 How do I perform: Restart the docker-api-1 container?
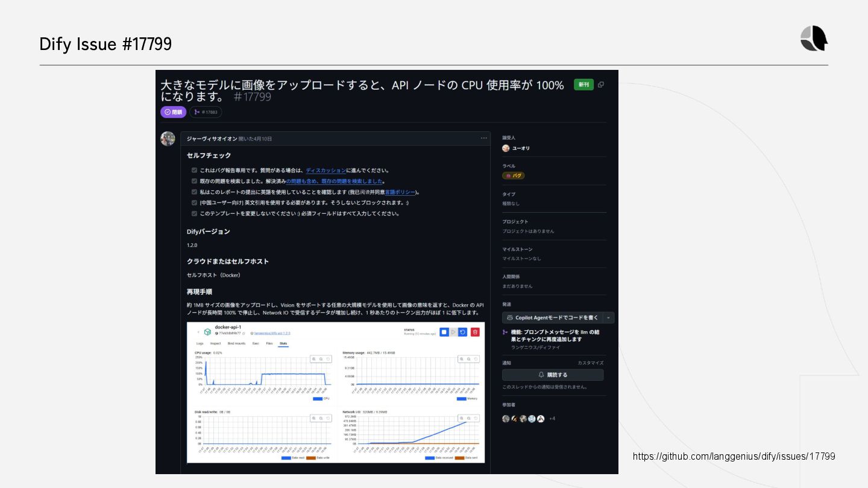click(462, 332)
